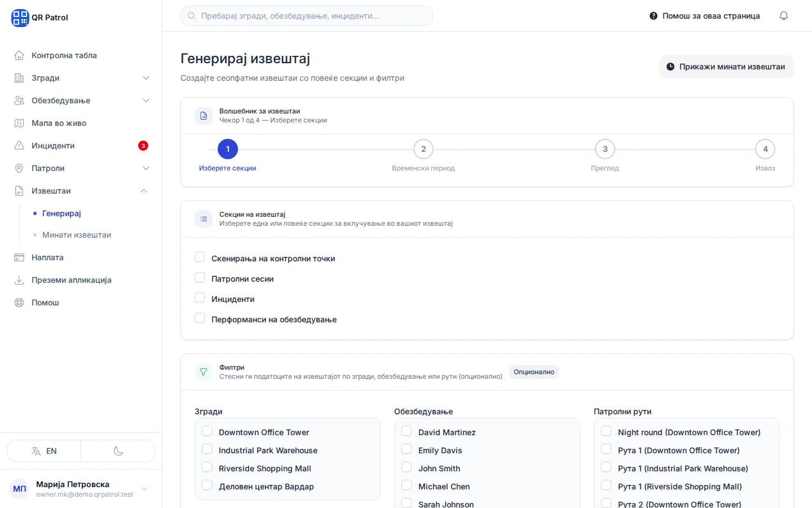
Task: Click the Преземи апликација download icon
Action: pos(19,280)
